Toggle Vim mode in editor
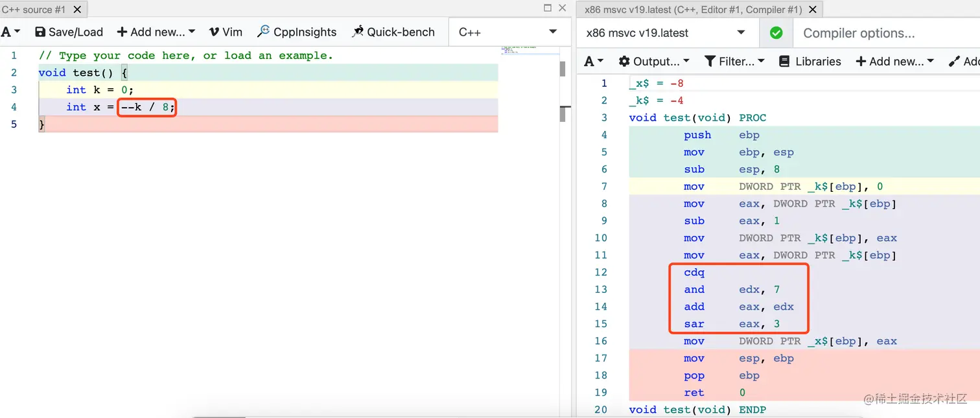 (226, 32)
